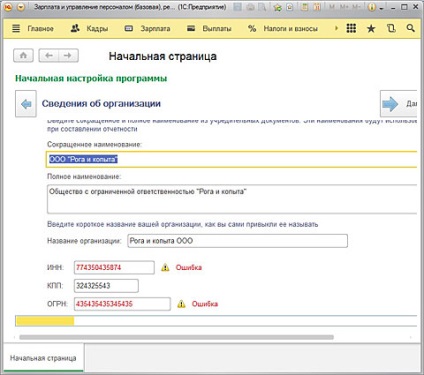Click the card icon beside Выплаты
Screen dimensions: 424x375
tap(191, 29)
